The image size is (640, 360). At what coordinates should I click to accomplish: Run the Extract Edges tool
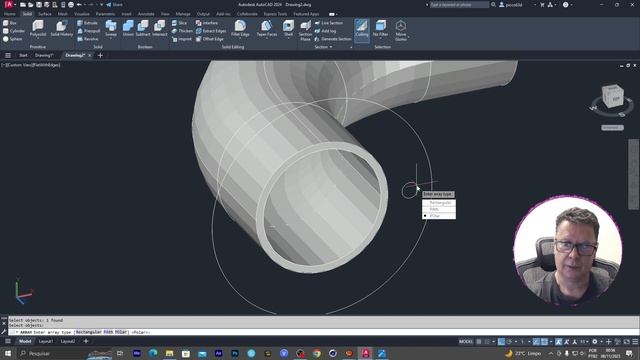pos(211,31)
